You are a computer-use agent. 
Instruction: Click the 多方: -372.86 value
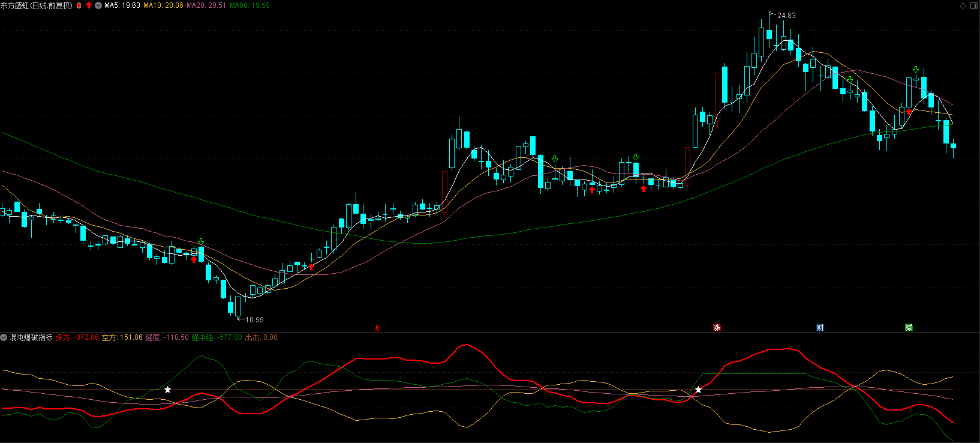pyautogui.click(x=77, y=337)
